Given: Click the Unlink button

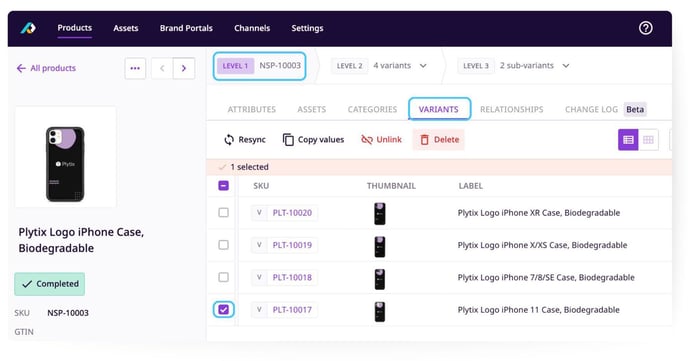Looking at the screenshot, I should (x=381, y=139).
